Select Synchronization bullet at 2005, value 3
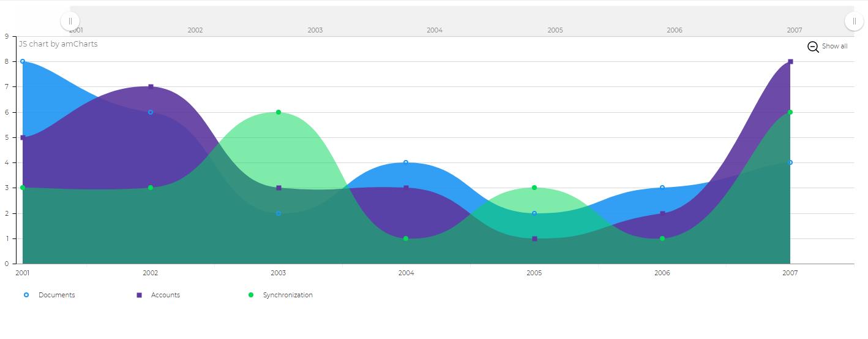Image resolution: width=868 pixels, height=339 pixels. click(534, 188)
